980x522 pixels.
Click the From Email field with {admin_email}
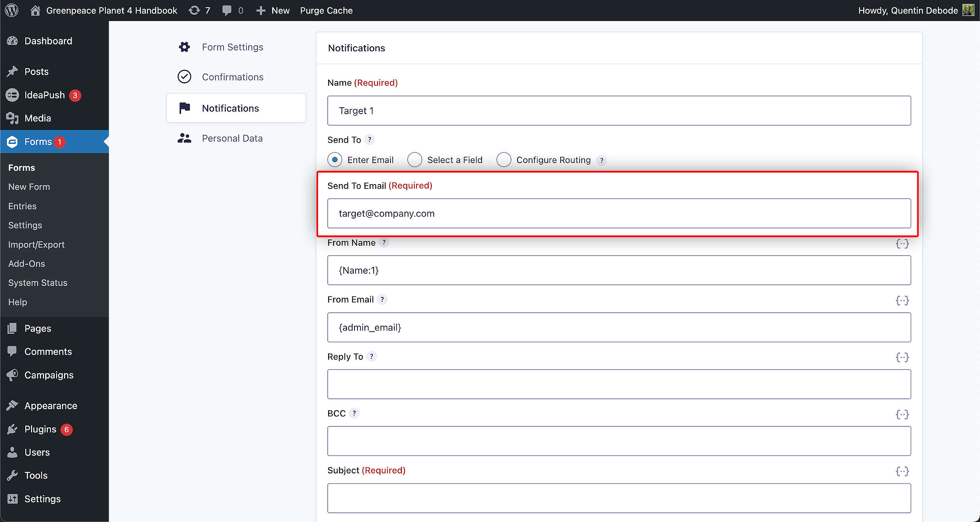pyautogui.click(x=619, y=327)
